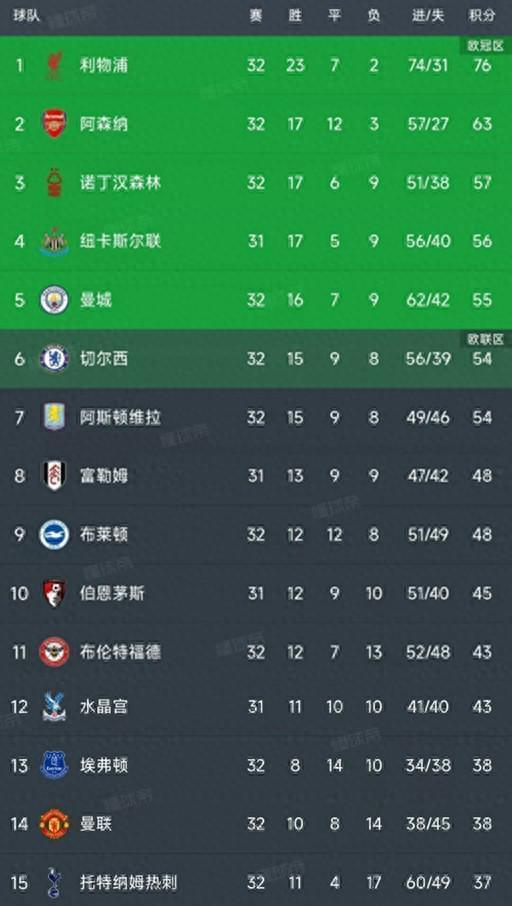Click the 欧冠区 zone label
Viewport: 512px width, 906px height.
click(485, 46)
